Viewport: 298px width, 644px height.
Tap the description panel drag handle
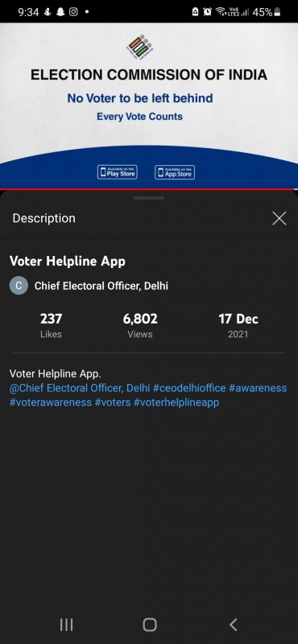pos(149,198)
